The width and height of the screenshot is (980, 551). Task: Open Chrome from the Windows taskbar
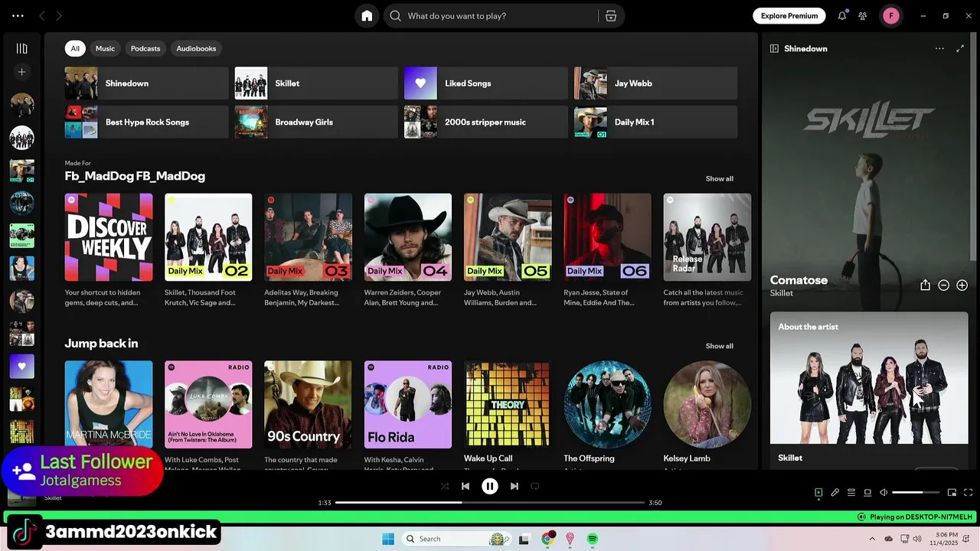[x=547, y=539]
